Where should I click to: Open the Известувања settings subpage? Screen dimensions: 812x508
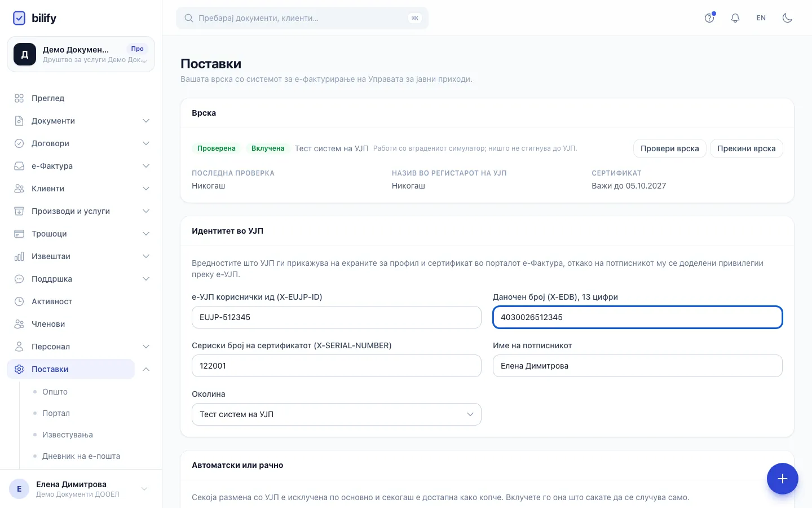click(68, 435)
